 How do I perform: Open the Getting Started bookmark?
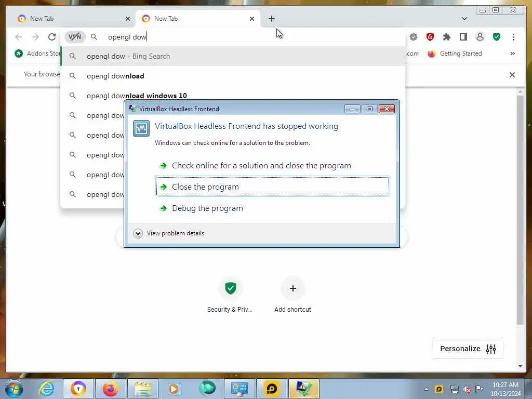[x=455, y=54]
